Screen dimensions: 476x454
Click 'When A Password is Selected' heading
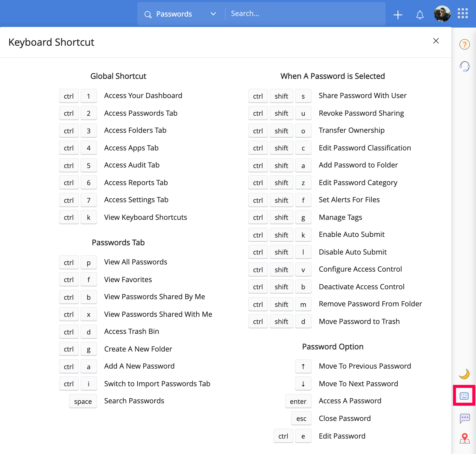333,76
